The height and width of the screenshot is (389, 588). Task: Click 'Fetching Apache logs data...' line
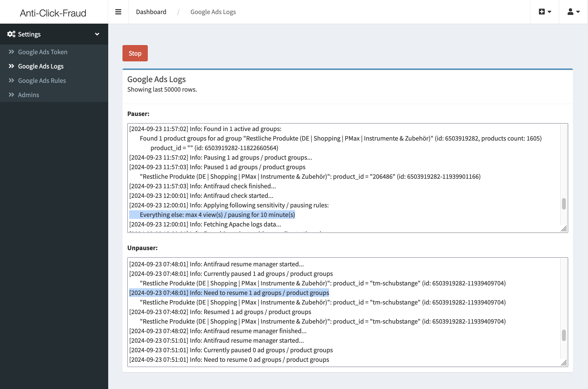click(x=205, y=224)
